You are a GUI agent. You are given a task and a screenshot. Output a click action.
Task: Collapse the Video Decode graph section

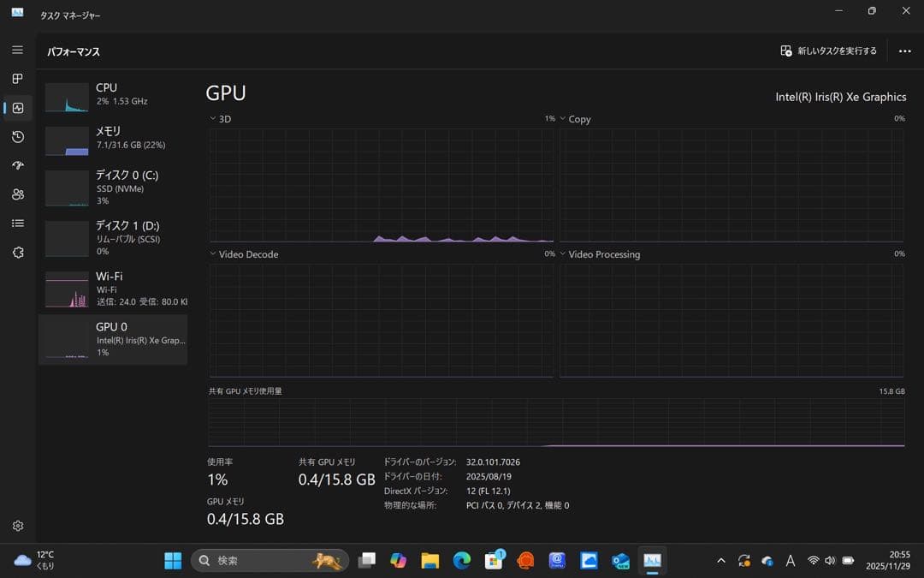pos(212,253)
